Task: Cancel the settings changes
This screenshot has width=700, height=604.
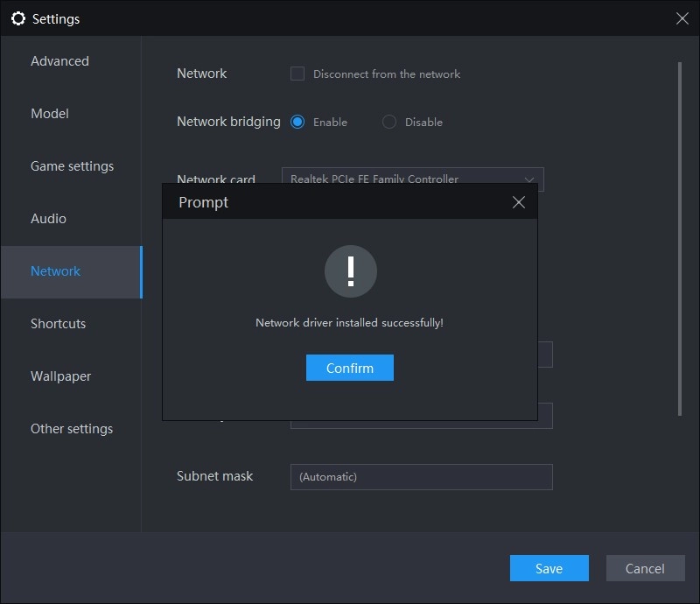Action: click(645, 568)
